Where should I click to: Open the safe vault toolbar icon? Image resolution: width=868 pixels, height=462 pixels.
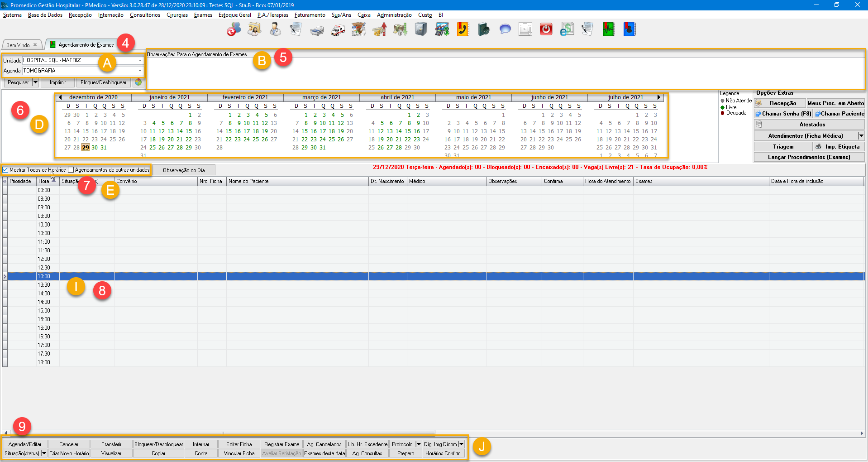pyautogui.click(x=421, y=30)
